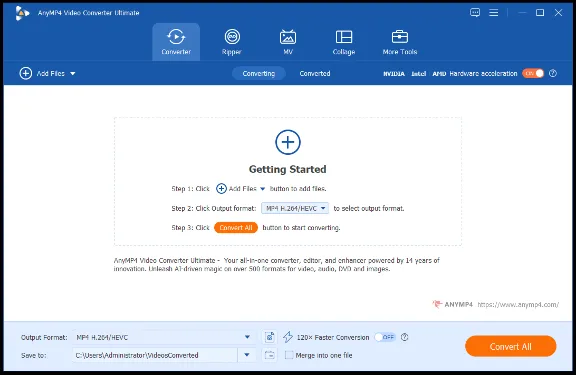The image size is (576, 375).
Task: Expand the Add Files dropdown arrow in toolbar
Action: (x=73, y=73)
